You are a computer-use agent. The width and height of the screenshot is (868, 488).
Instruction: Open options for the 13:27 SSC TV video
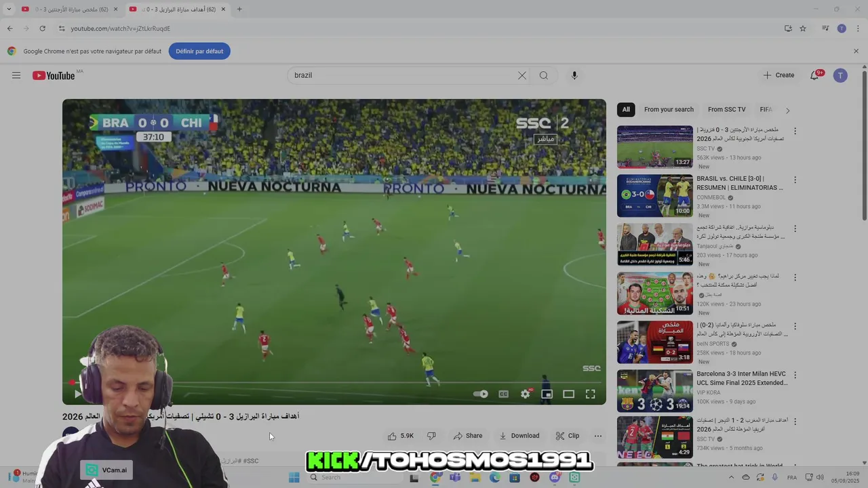click(x=795, y=131)
